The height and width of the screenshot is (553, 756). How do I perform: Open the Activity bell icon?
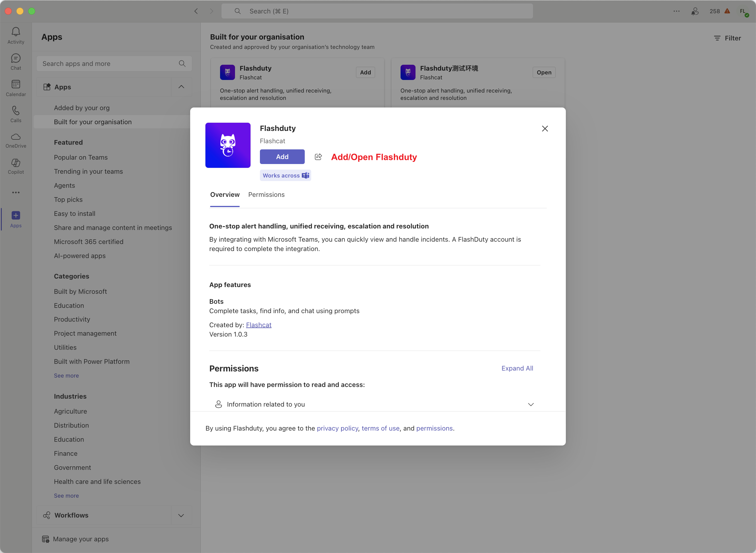pyautogui.click(x=16, y=32)
